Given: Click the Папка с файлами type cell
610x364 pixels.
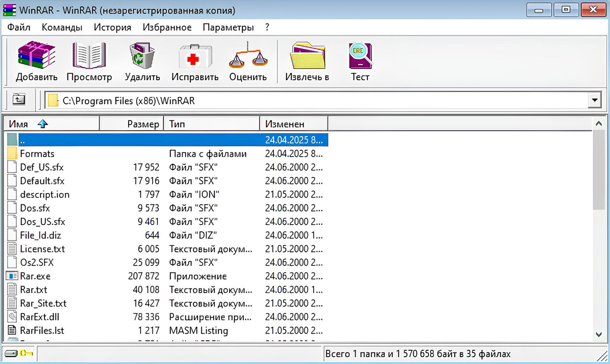Looking at the screenshot, I should pyautogui.click(x=208, y=154).
